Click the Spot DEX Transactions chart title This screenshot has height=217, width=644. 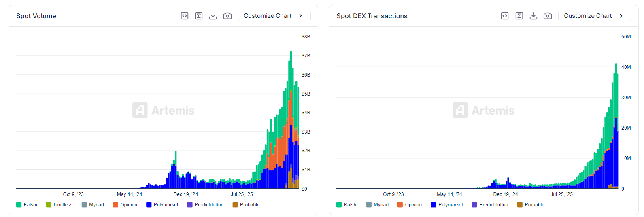coord(372,16)
